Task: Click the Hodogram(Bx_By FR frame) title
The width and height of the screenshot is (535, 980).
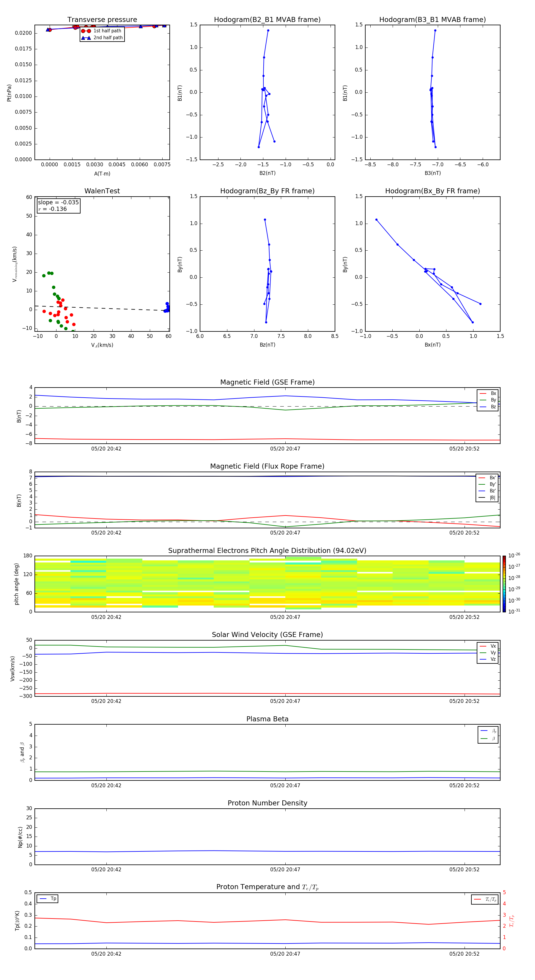Action: (432, 191)
